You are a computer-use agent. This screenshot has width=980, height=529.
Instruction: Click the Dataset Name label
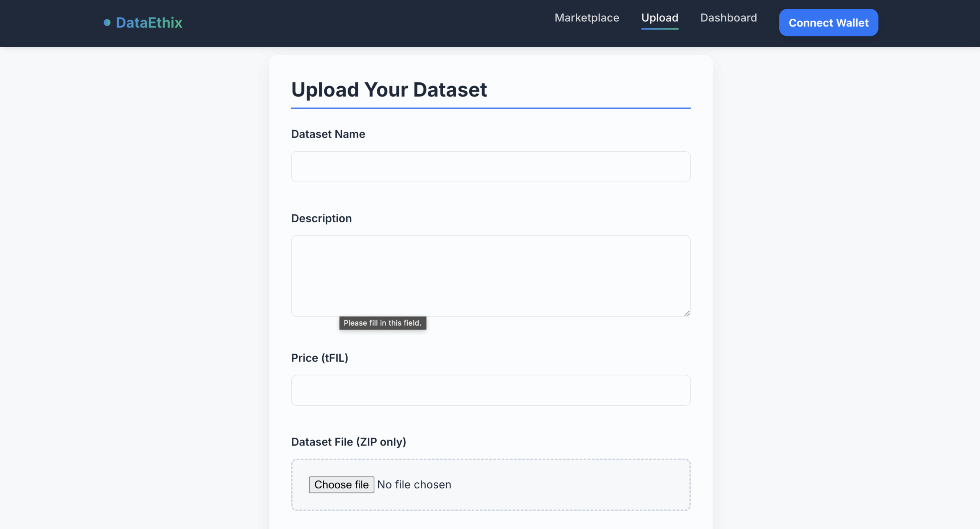pos(328,134)
